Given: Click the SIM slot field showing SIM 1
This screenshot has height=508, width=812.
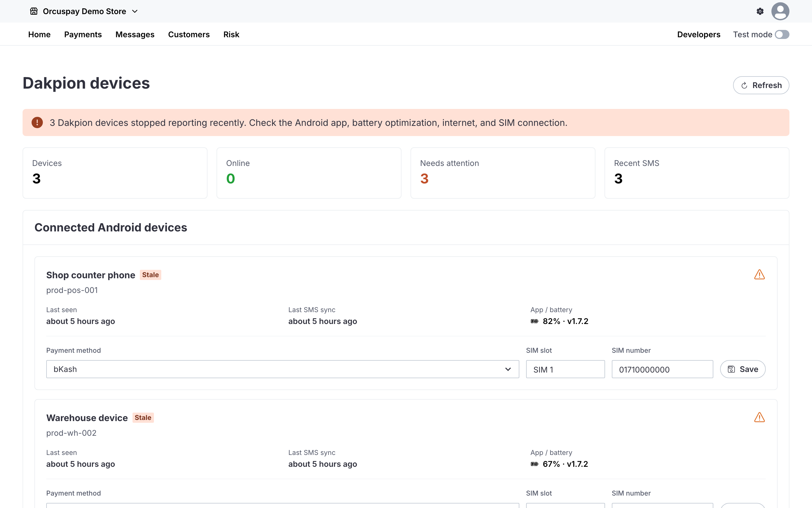Looking at the screenshot, I should click(x=565, y=369).
